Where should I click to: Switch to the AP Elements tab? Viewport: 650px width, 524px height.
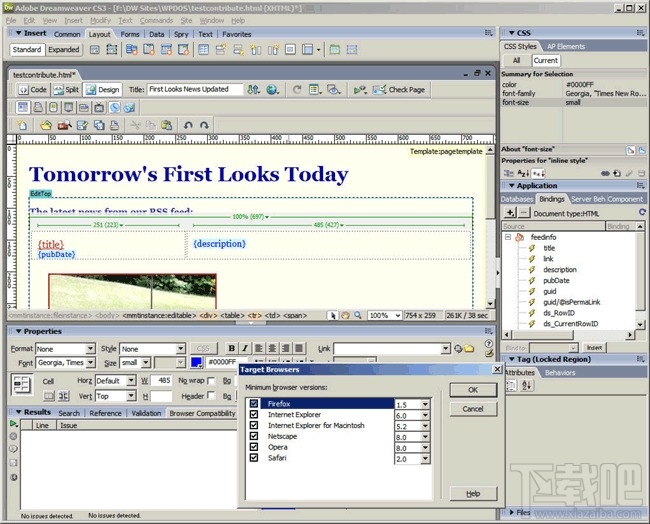click(565, 46)
